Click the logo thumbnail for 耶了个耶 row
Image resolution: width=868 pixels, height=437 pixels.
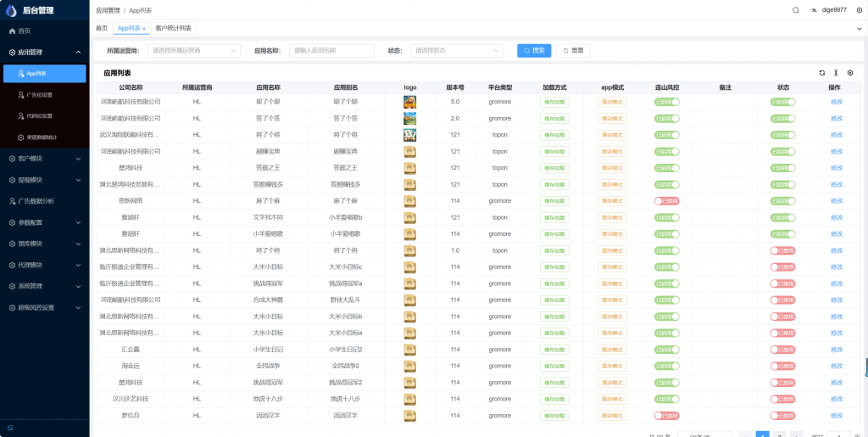pyautogui.click(x=410, y=102)
